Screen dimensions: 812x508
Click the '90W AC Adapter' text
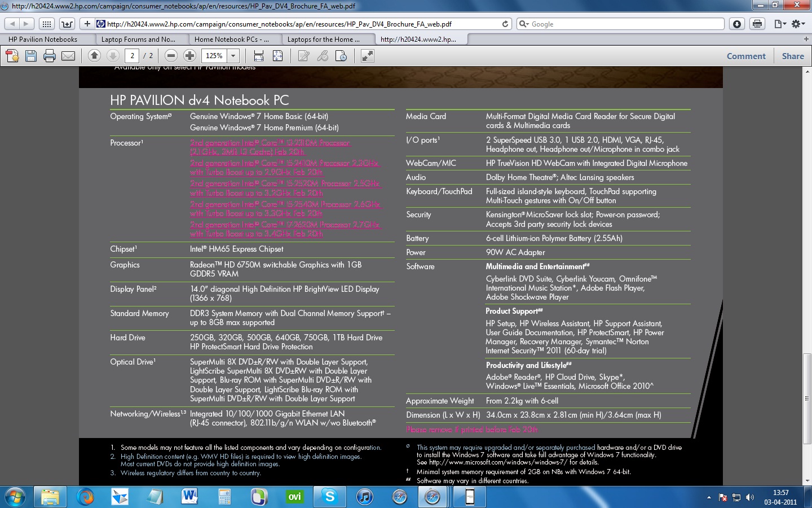(x=515, y=252)
